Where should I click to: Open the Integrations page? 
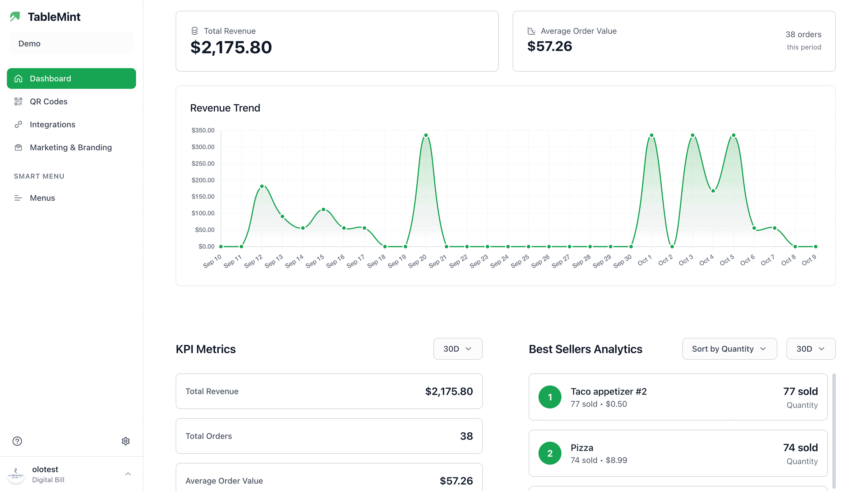(x=53, y=124)
